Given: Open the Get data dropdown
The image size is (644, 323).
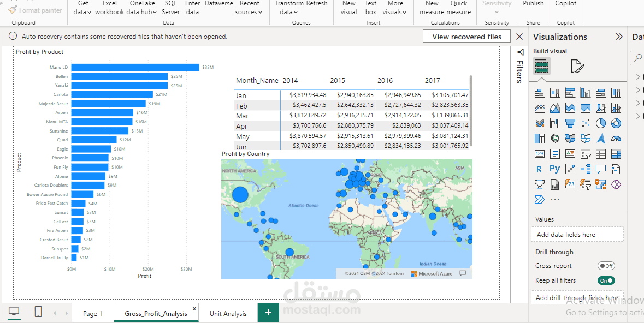Looking at the screenshot, I should pos(82,8).
